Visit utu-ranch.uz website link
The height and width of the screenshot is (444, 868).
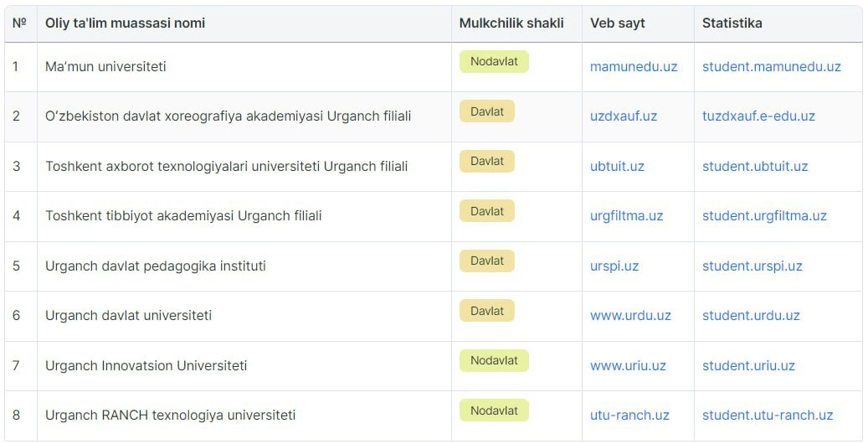coord(629,416)
